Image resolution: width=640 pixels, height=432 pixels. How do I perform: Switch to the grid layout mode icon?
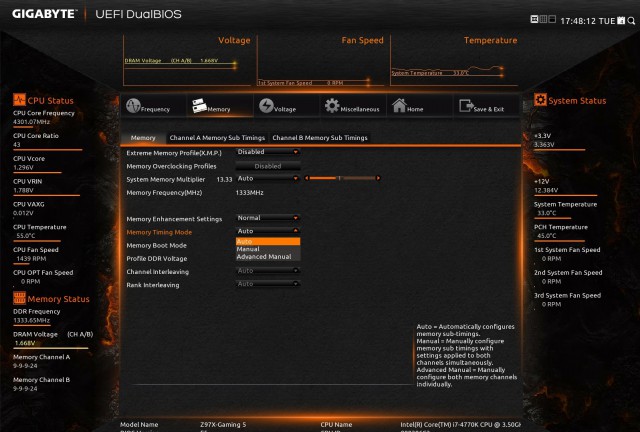543,19
